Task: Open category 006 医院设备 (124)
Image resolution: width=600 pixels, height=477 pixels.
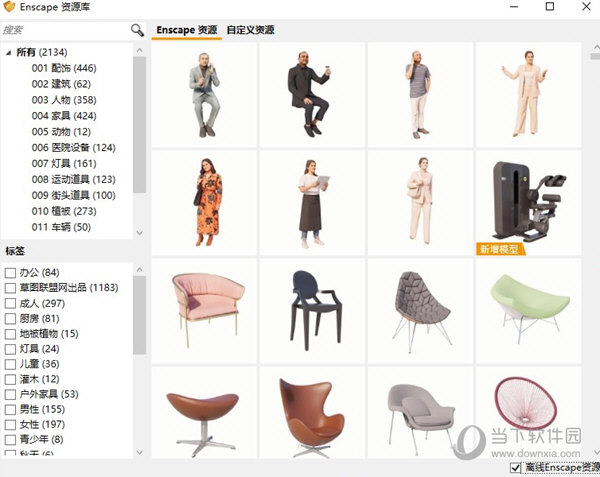Action: [x=73, y=148]
